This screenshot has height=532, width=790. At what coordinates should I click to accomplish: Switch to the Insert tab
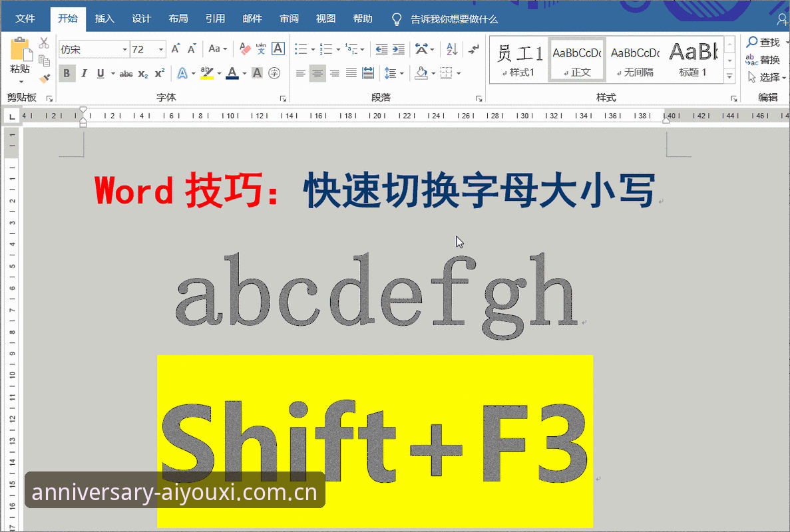104,19
